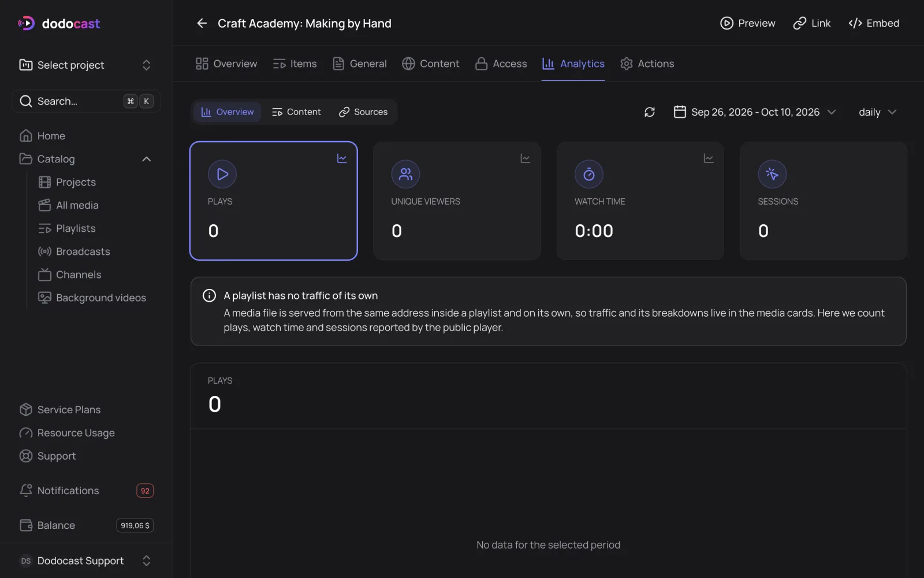924x578 pixels.
Task: Switch to the Items tab
Action: 295,64
